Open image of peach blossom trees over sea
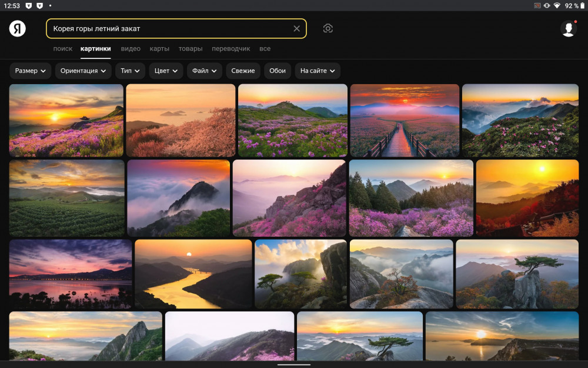The height and width of the screenshot is (368, 588). tap(181, 120)
